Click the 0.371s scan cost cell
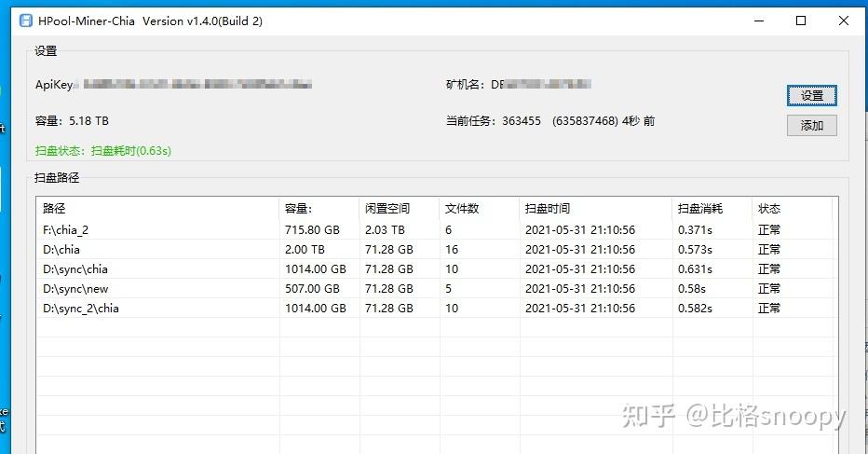 [x=696, y=229]
